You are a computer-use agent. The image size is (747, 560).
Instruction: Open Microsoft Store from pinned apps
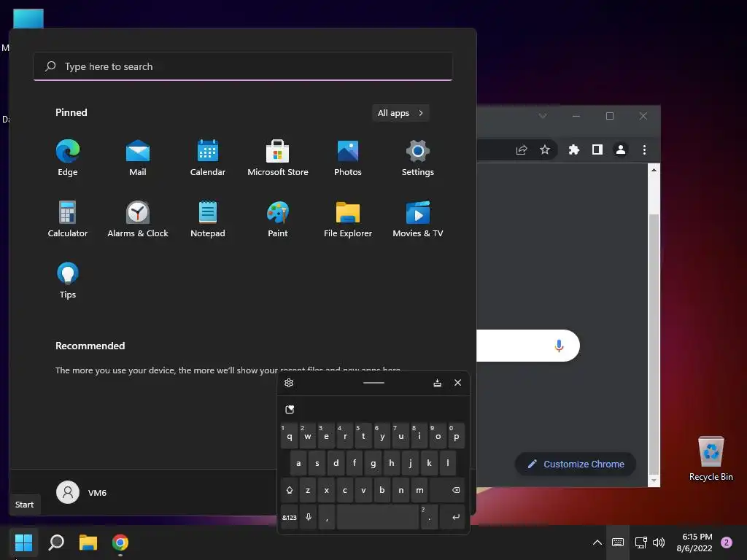[278, 157]
